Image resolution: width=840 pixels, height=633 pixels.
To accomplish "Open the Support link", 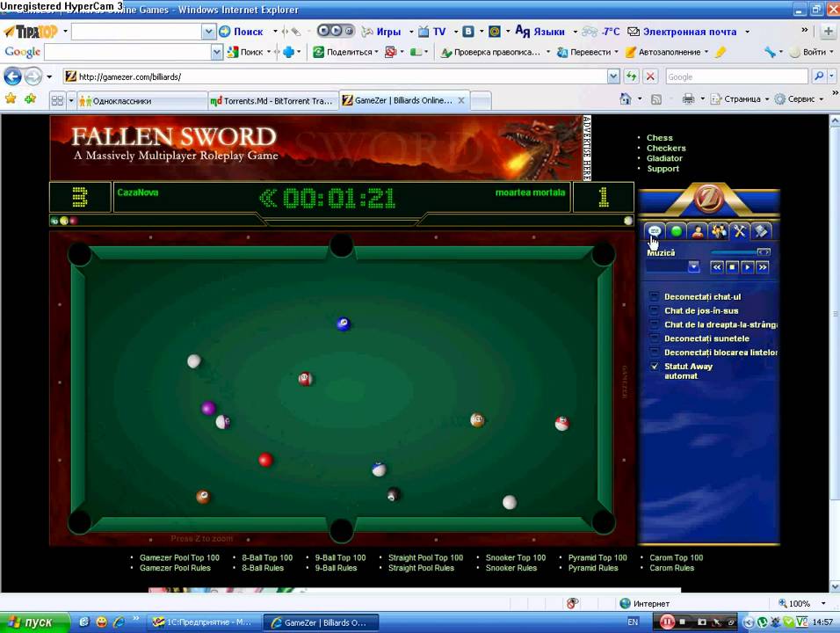I will coord(663,168).
